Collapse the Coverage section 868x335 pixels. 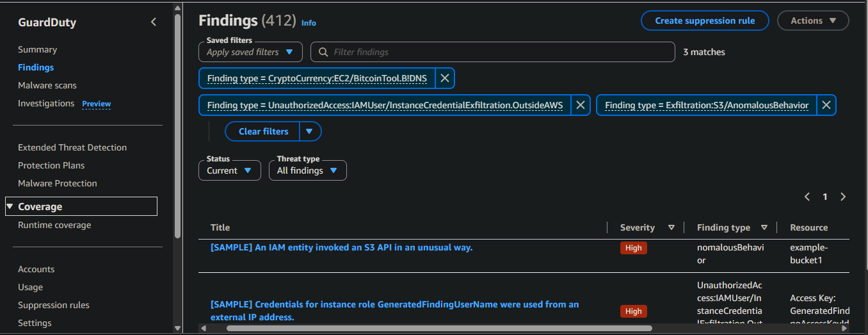point(10,206)
